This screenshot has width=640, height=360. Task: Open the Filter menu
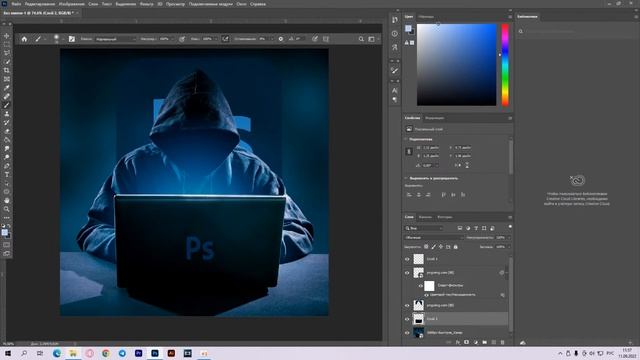point(147,4)
